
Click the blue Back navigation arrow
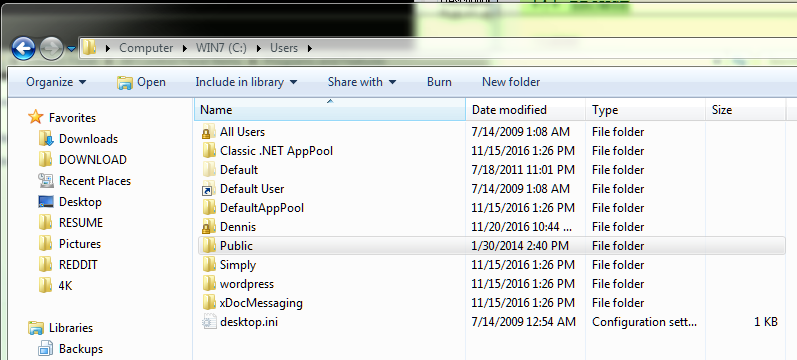23,49
